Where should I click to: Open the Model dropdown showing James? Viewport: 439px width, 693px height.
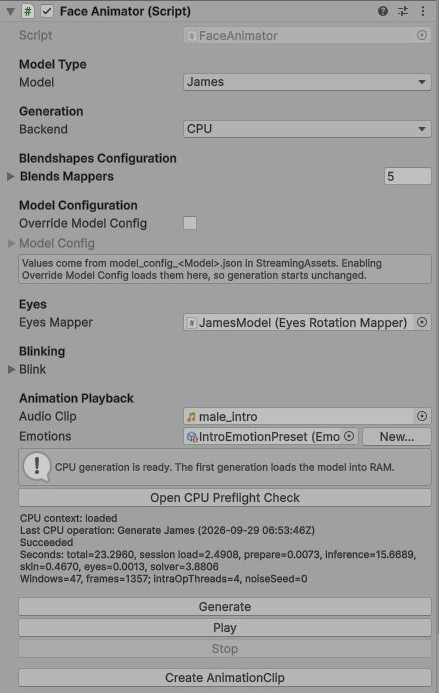(x=307, y=82)
